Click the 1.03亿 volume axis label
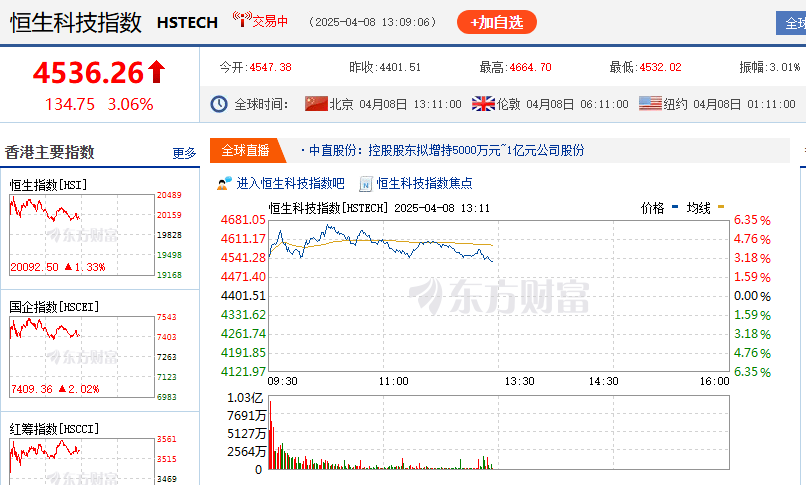 [x=245, y=398]
